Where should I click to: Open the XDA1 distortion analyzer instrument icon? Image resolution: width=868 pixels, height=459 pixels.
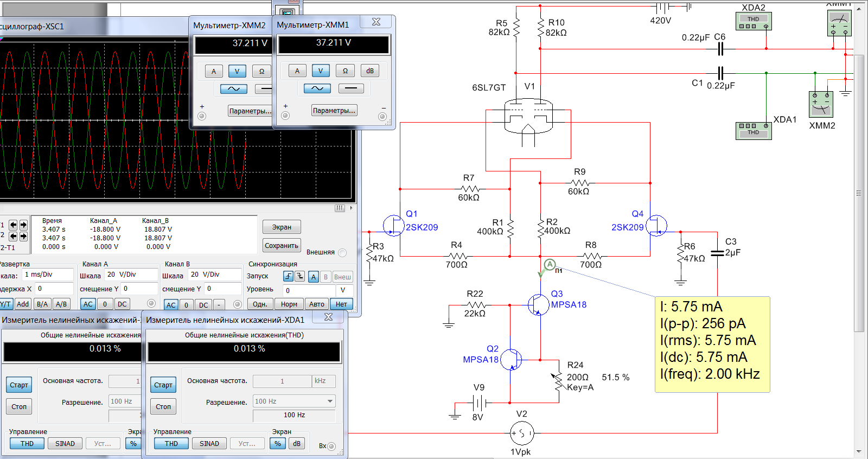754,130
